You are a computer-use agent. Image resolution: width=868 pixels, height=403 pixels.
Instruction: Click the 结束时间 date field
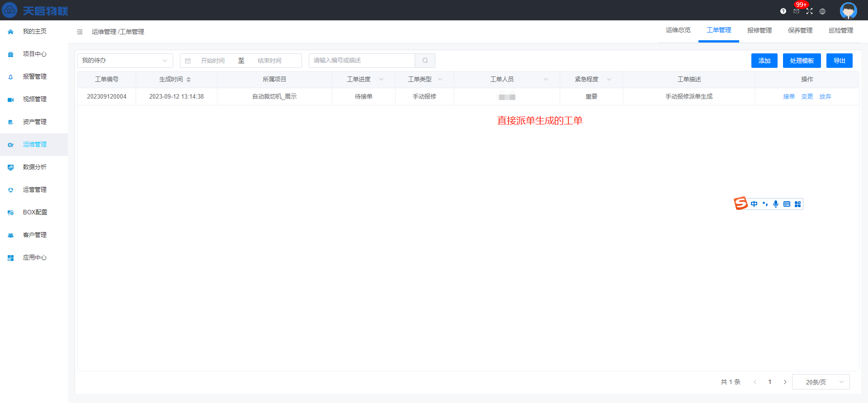(269, 61)
